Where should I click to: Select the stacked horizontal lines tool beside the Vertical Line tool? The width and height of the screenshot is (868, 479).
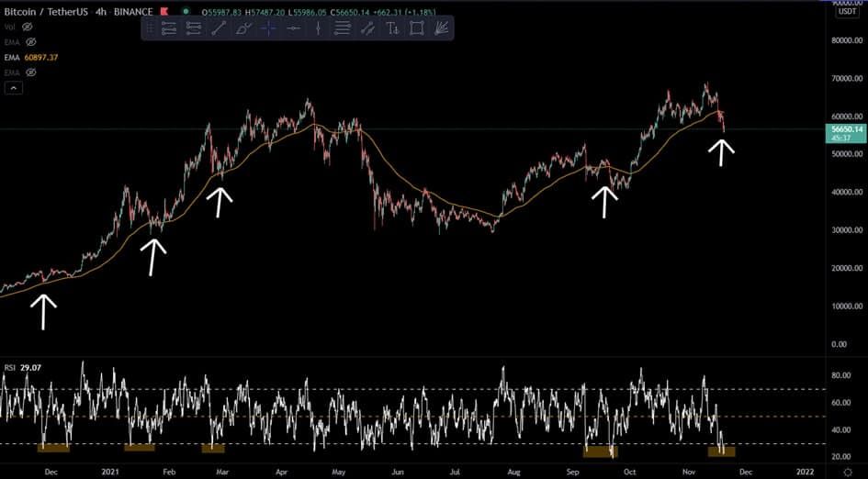point(343,28)
